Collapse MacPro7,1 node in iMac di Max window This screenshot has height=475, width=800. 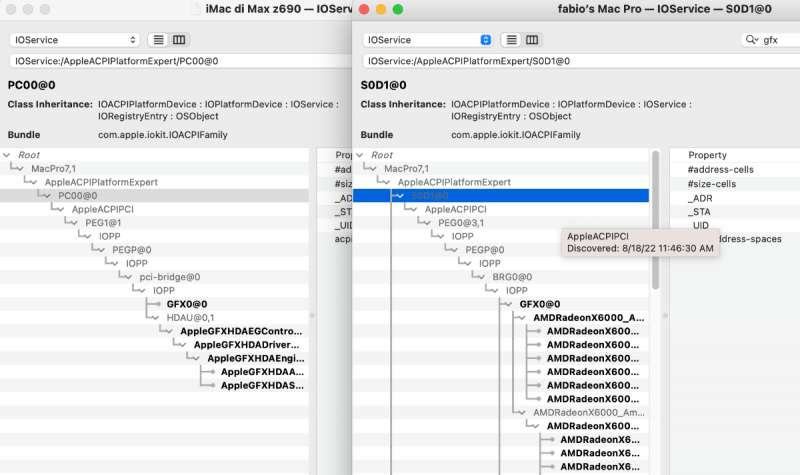pyautogui.click(x=20, y=168)
